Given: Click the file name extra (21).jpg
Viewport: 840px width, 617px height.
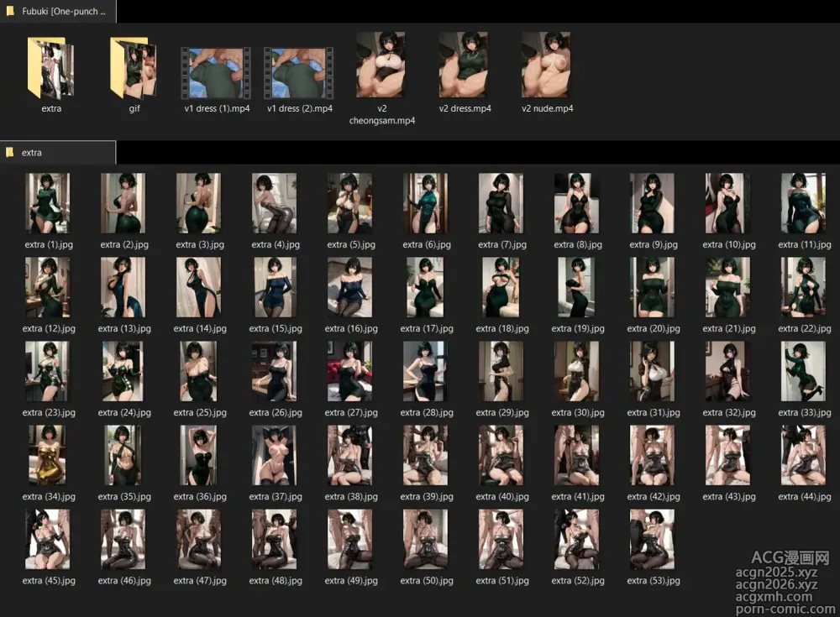Looking at the screenshot, I should click(728, 329).
